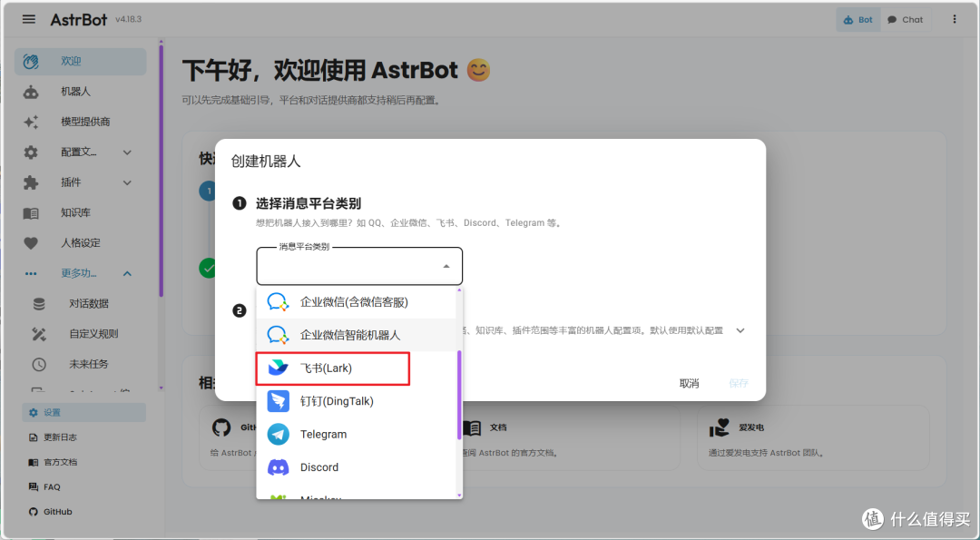This screenshot has width=980, height=540.
Task: Click the gear config file icon
Action: coord(31,152)
